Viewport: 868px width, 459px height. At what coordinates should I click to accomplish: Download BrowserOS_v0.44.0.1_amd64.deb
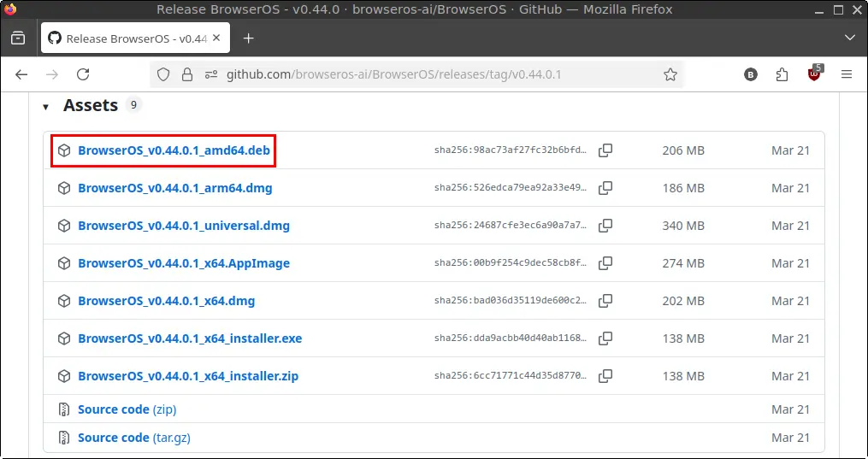point(174,150)
